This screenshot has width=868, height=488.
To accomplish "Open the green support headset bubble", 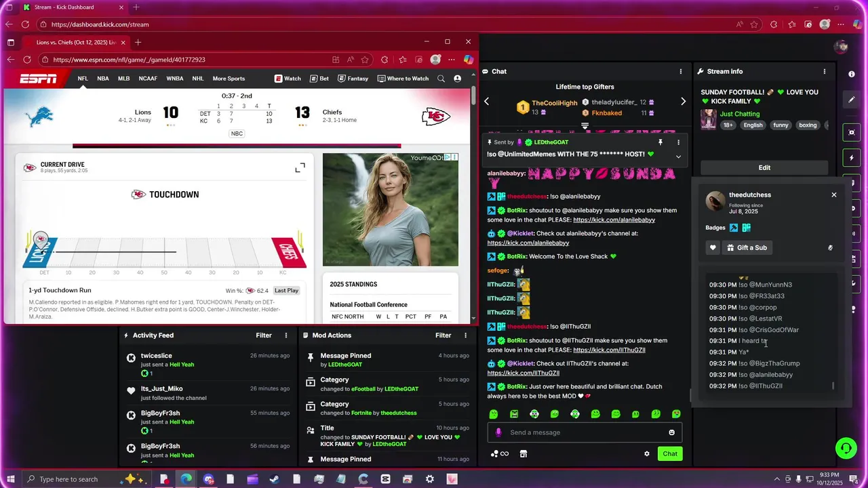I will (846, 448).
